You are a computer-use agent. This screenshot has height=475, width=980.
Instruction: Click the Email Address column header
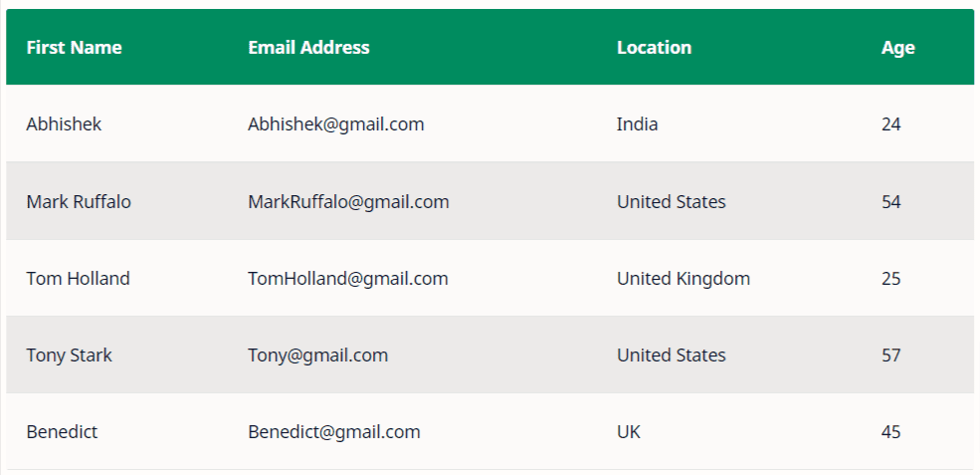[x=308, y=48]
